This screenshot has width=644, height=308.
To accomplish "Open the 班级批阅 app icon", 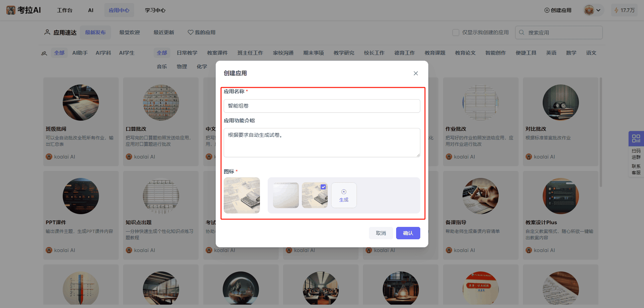I will (81, 103).
